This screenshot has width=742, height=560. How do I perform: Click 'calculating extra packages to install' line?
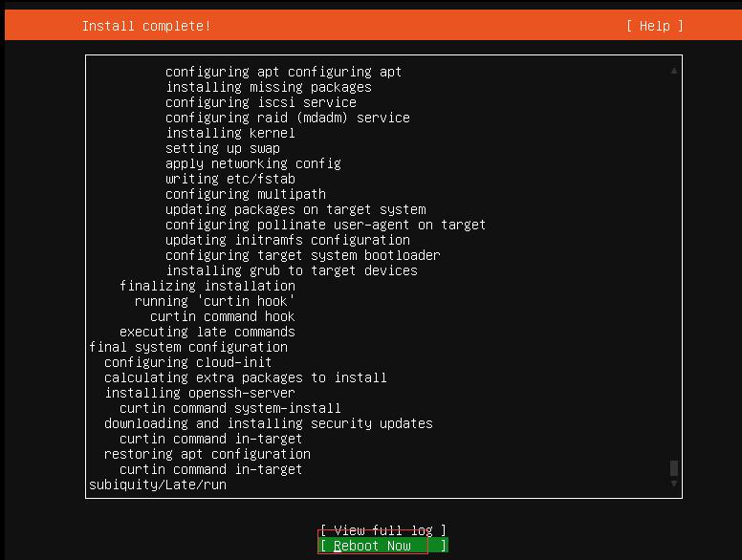click(246, 377)
